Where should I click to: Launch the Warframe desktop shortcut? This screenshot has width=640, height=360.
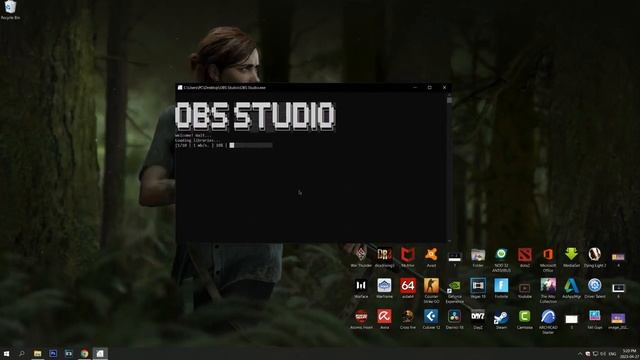[x=384, y=289]
